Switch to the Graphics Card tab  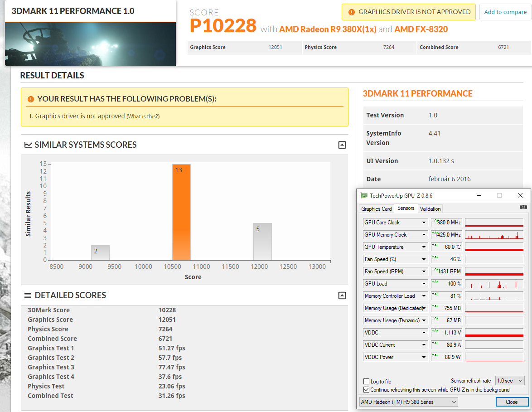(376, 208)
